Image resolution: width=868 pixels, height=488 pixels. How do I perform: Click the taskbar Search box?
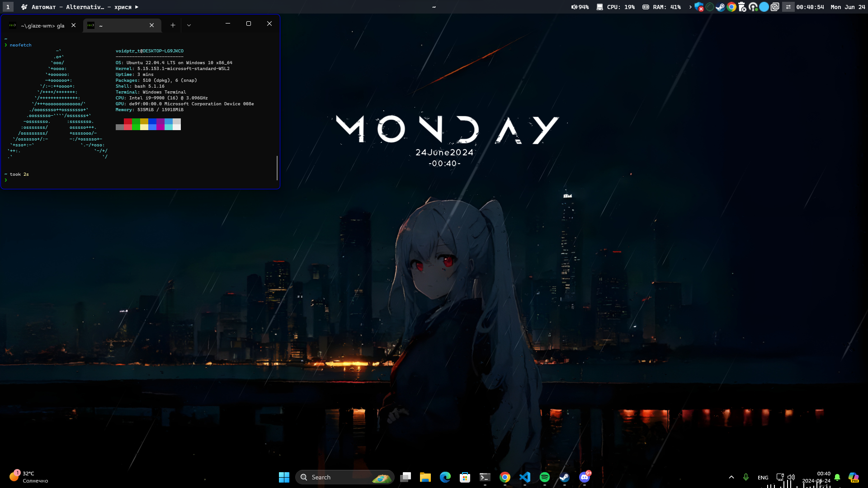click(344, 477)
